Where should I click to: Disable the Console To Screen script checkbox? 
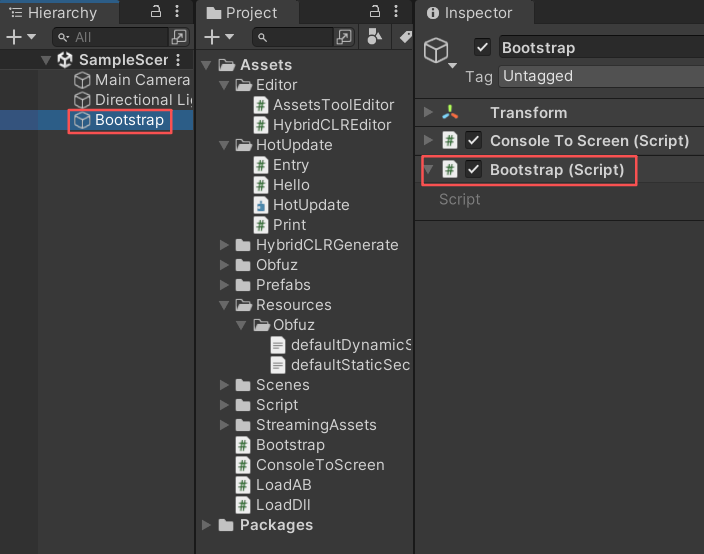(474, 141)
